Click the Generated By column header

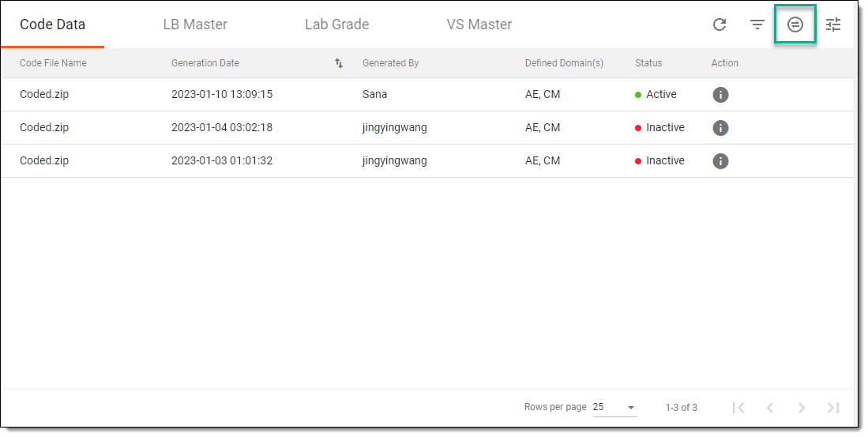390,63
